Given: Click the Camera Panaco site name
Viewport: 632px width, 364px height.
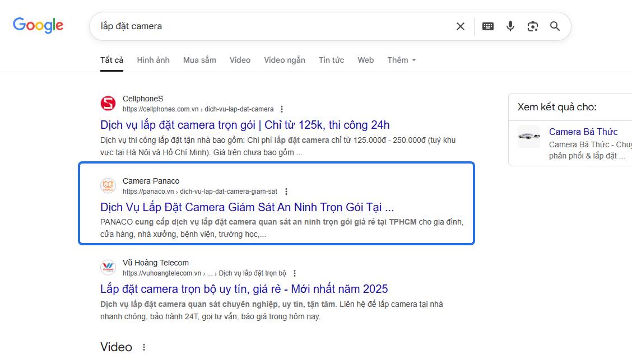Looking at the screenshot, I should pos(151,181).
